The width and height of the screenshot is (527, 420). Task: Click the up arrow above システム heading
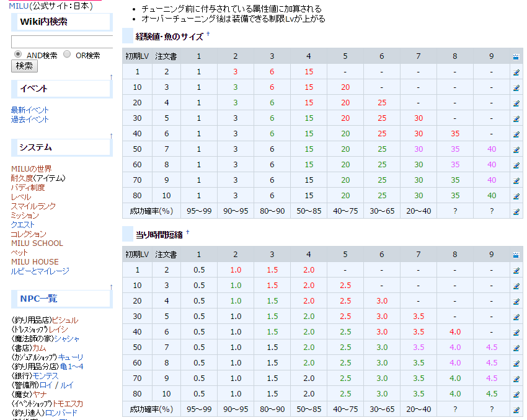click(x=111, y=136)
